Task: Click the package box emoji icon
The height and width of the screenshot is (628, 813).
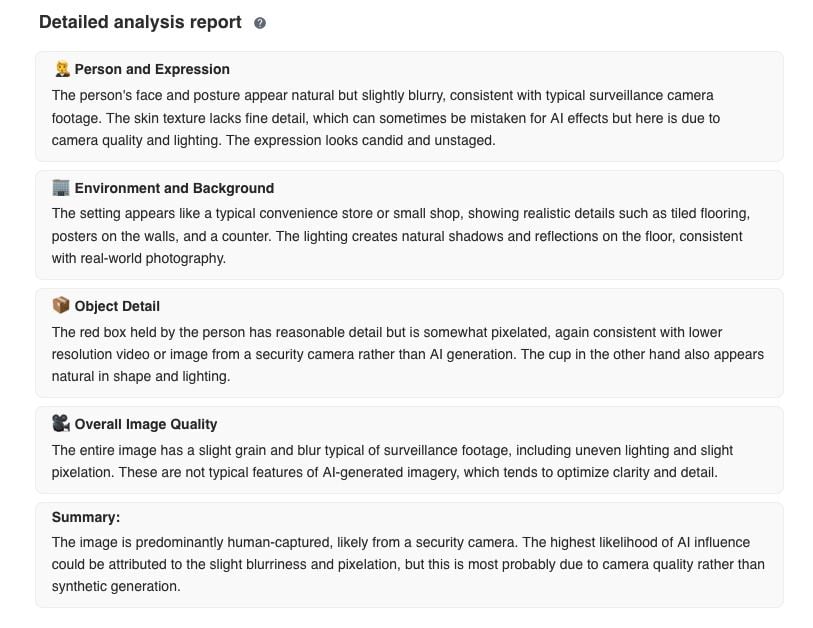Action: [61, 305]
